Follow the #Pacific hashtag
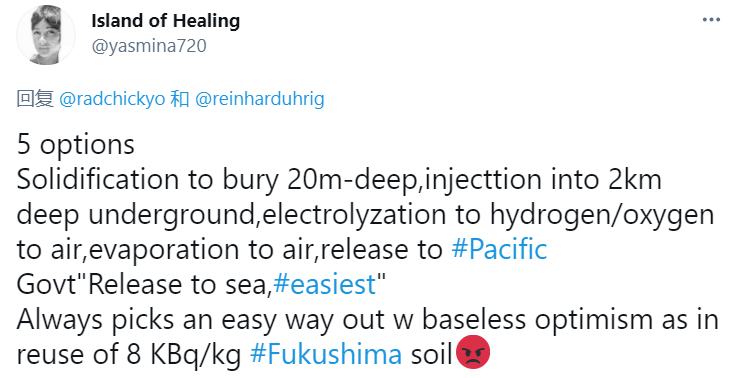 tap(500, 249)
